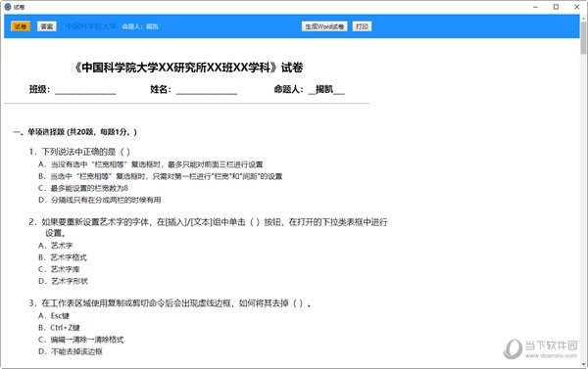Viewport: 588px width, 369px height.
Task: Select option B of question 1
Action: (160, 176)
